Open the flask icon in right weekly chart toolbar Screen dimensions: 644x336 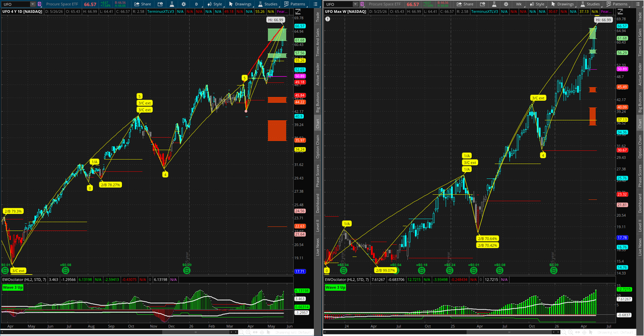(x=493, y=4)
